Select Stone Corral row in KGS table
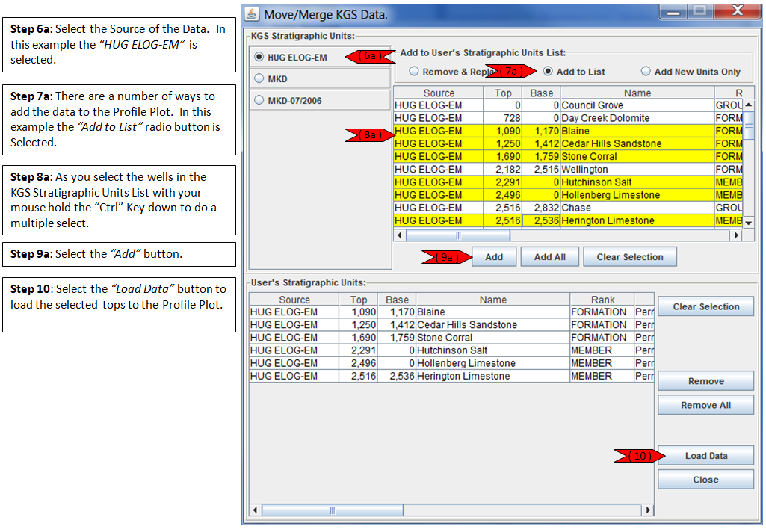 (x=568, y=156)
